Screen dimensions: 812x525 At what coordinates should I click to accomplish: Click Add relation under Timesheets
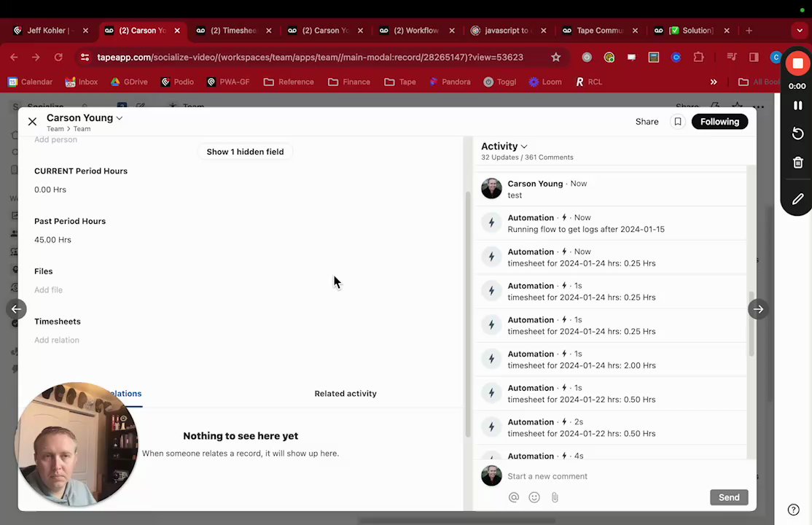click(57, 341)
